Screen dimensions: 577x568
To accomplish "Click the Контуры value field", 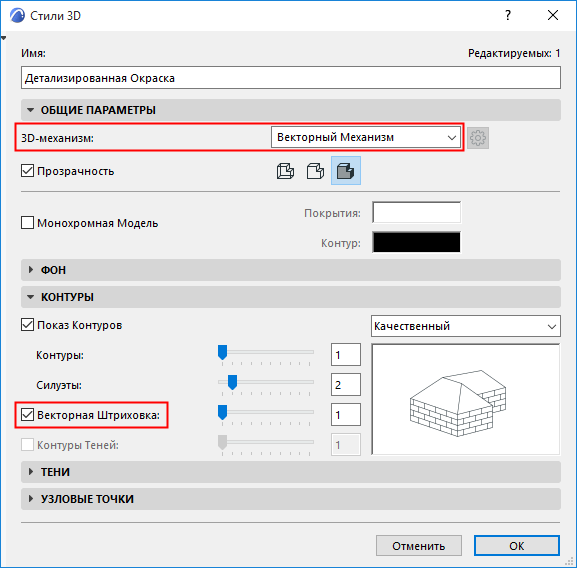I will pyautogui.click(x=346, y=355).
